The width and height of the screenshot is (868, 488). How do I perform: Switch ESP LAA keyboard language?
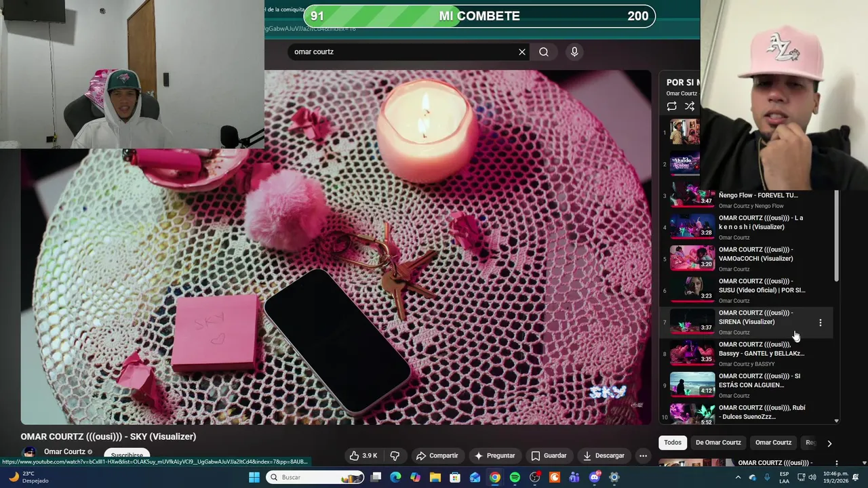coord(784,477)
